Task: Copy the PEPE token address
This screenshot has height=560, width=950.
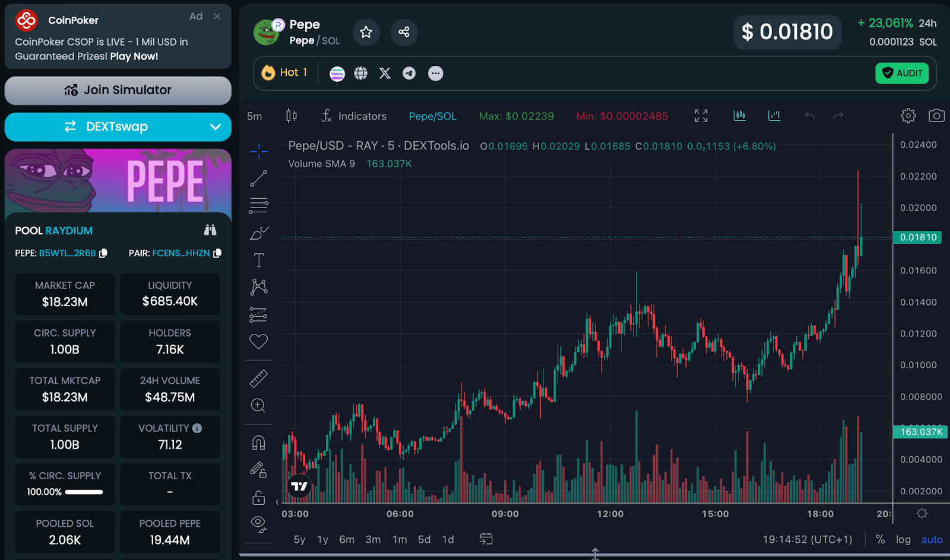Action: click(103, 253)
